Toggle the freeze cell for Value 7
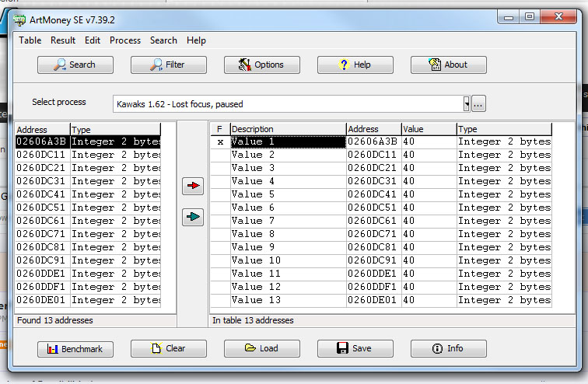This screenshot has height=384, width=588. (x=220, y=221)
